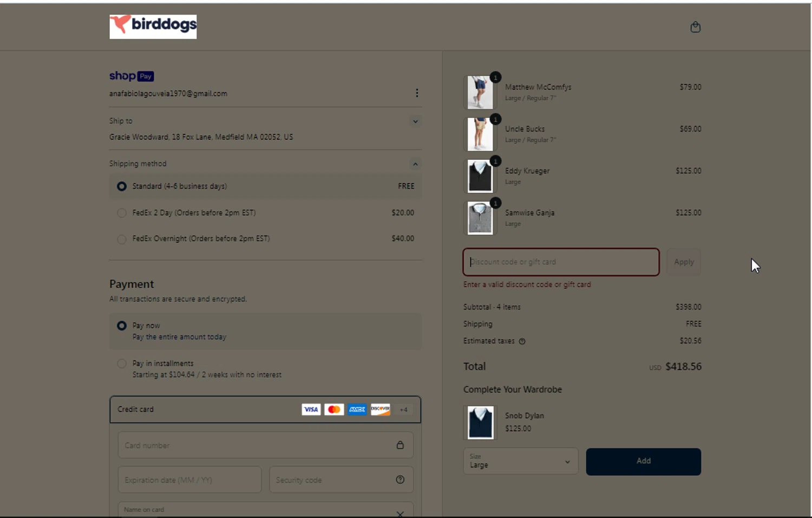Select the Credit card payment header
812x518 pixels.
point(265,410)
